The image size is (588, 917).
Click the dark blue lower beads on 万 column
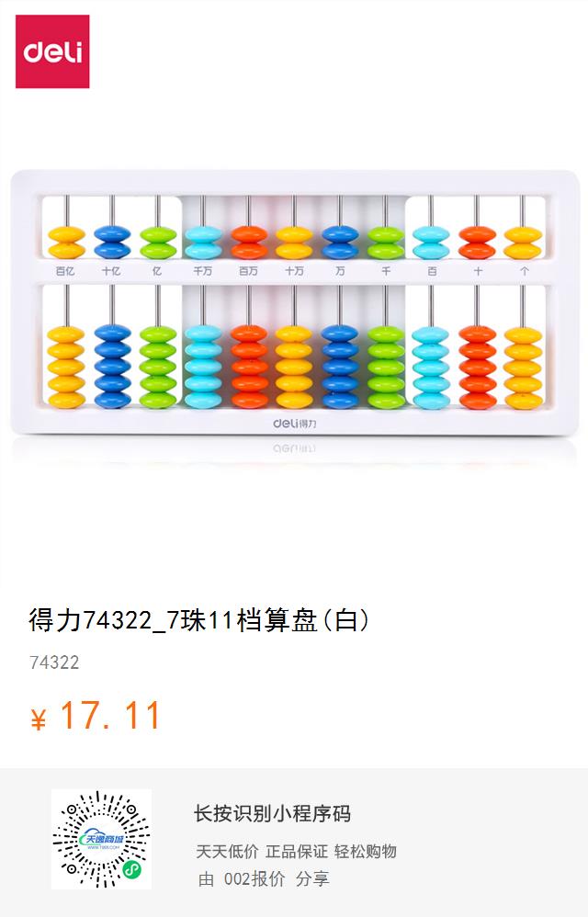(340, 366)
